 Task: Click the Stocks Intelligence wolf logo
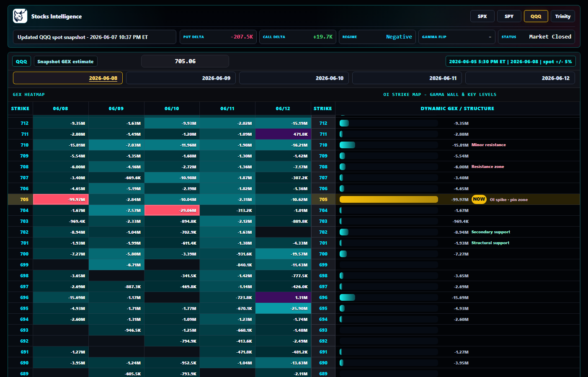20,16
